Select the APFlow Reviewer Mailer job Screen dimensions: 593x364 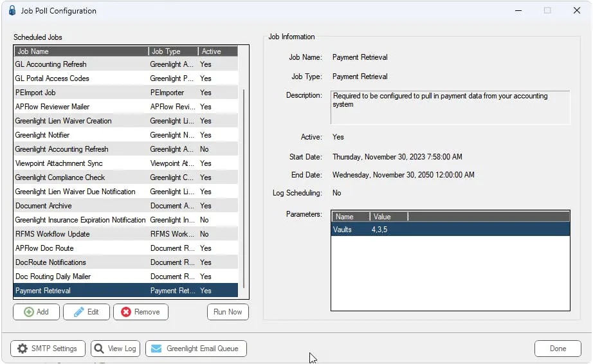pos(126,107)
